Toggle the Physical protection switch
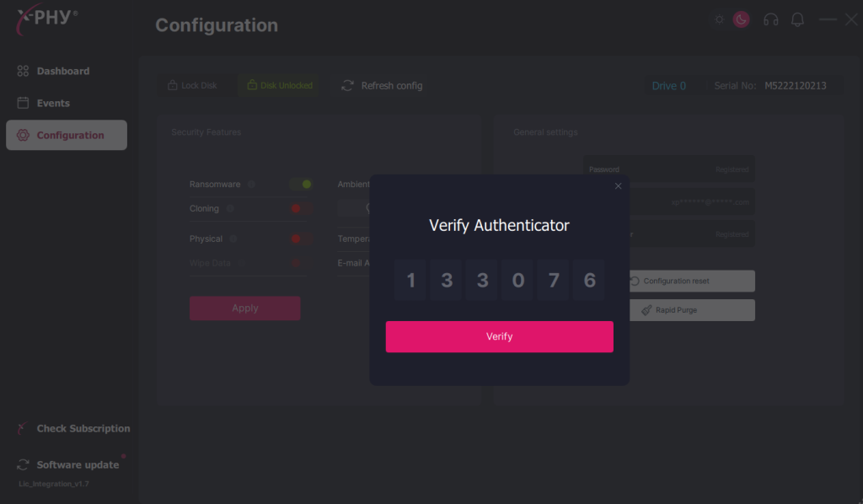This screenshot has width=863, height=504. (301, 239)
